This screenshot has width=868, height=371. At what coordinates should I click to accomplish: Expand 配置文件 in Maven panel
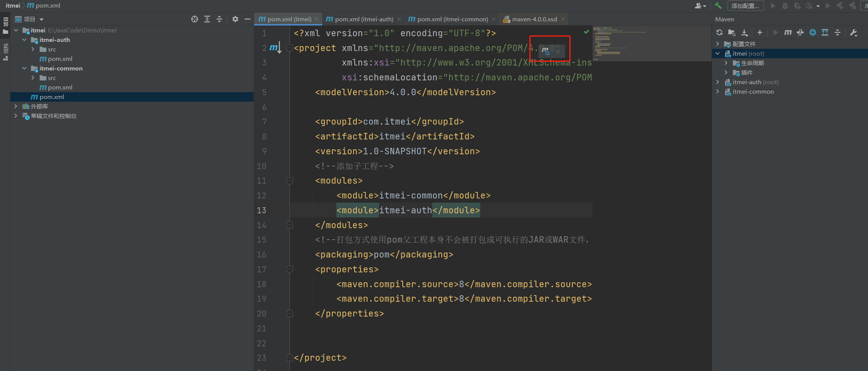coord(718,44)
